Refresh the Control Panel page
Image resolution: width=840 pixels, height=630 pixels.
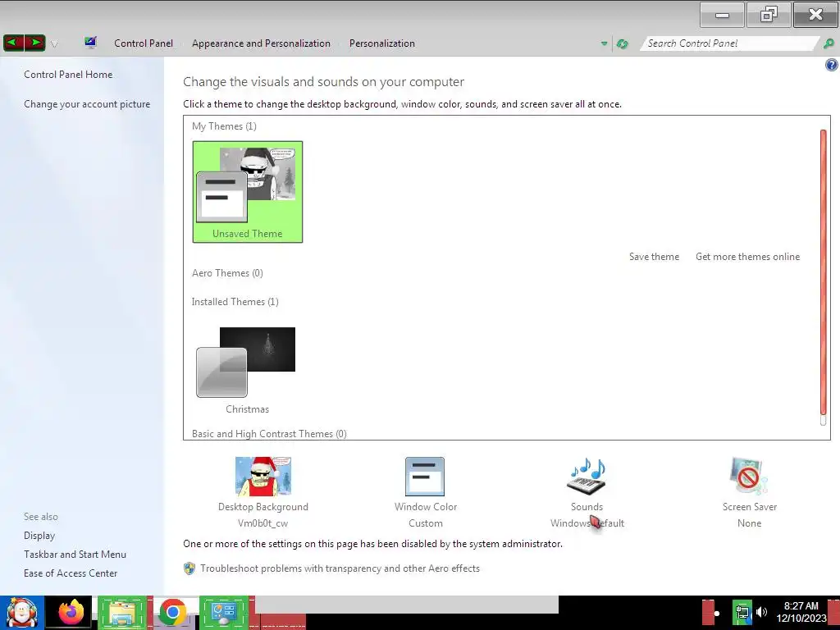coord(622,44)
